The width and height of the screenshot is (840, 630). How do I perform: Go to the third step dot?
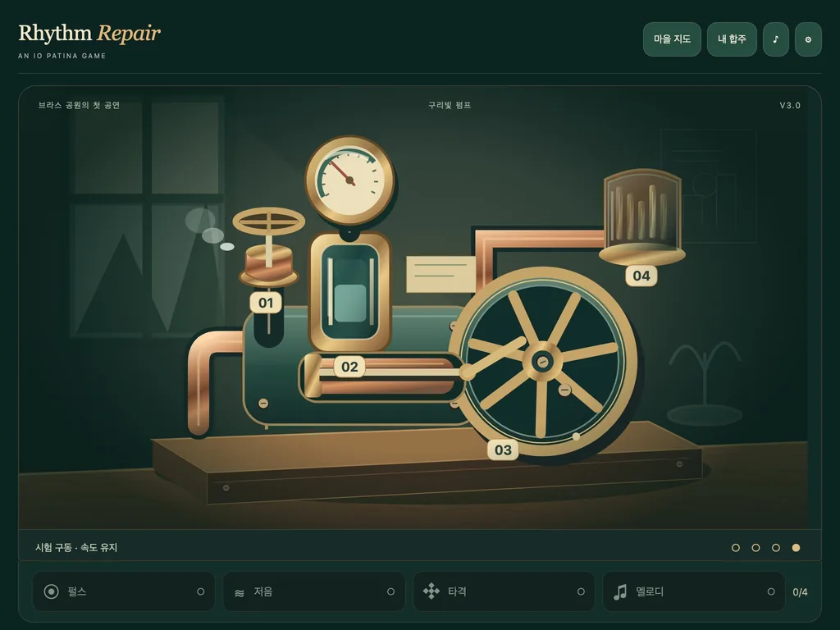point(776,547)
